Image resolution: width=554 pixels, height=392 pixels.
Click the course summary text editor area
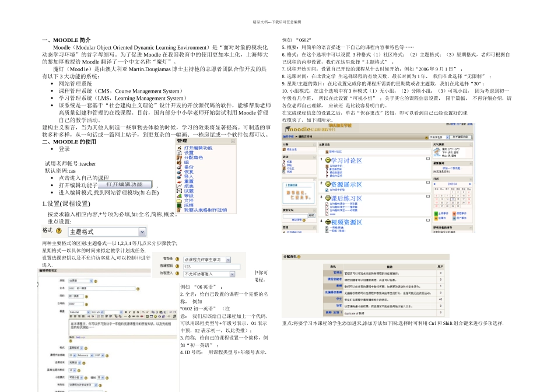coord(122,327)
